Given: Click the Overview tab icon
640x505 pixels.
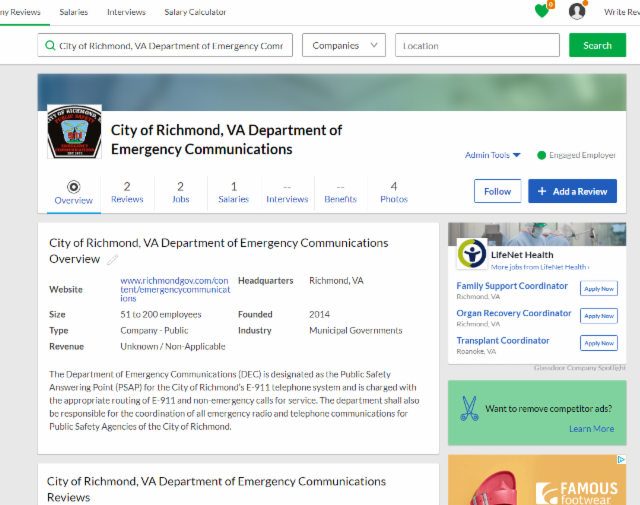Looking at the screenshot, I should pyautogui.click(x=73, y=186).
